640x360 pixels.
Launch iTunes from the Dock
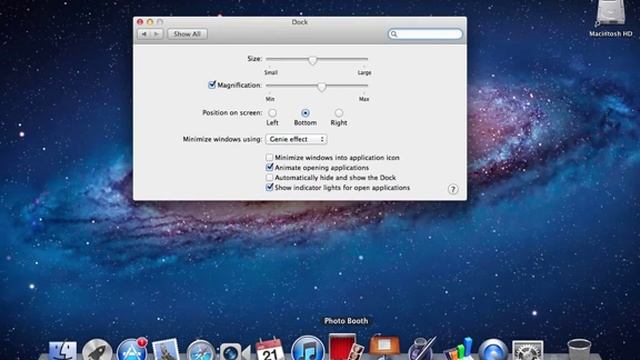(x=308, y=348)
